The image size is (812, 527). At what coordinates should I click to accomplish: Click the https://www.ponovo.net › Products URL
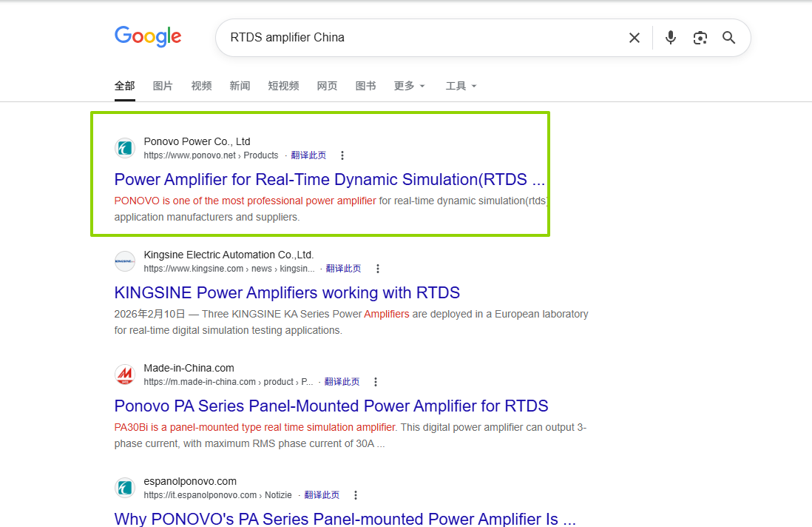211,155
